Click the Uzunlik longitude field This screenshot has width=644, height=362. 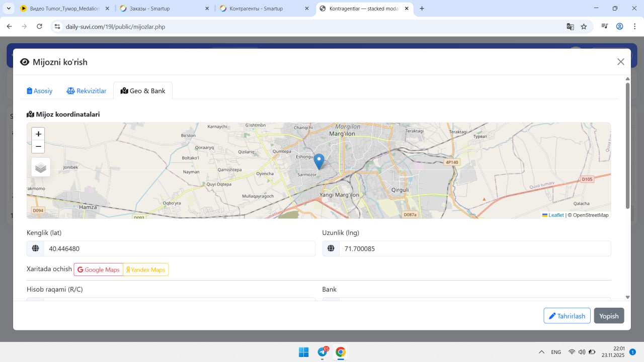coord(474,249)
